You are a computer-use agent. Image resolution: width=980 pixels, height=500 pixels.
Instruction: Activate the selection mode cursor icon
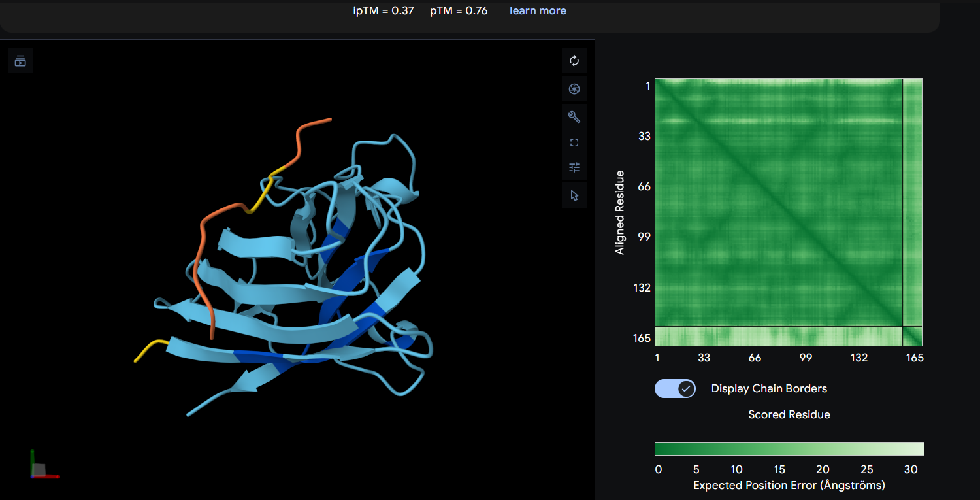(574, 195)
